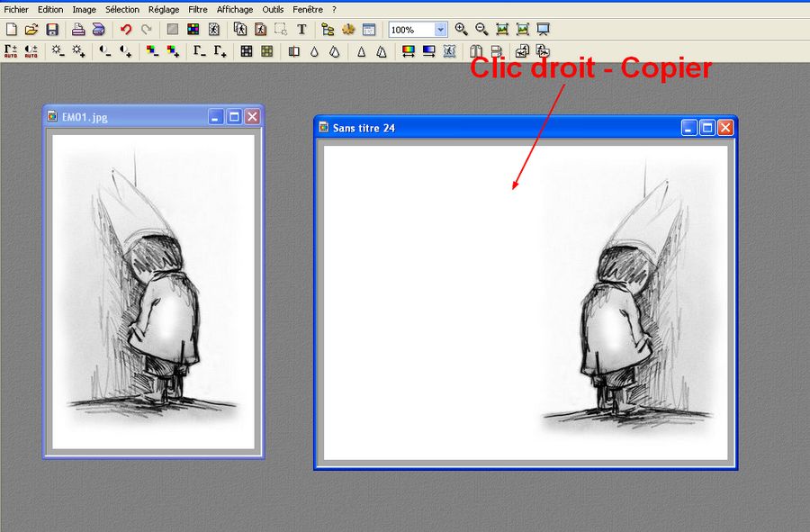This screenshot has height=532, width=810.
Task: Undo the last action with the red arrow
Action: tap(126, 30)
